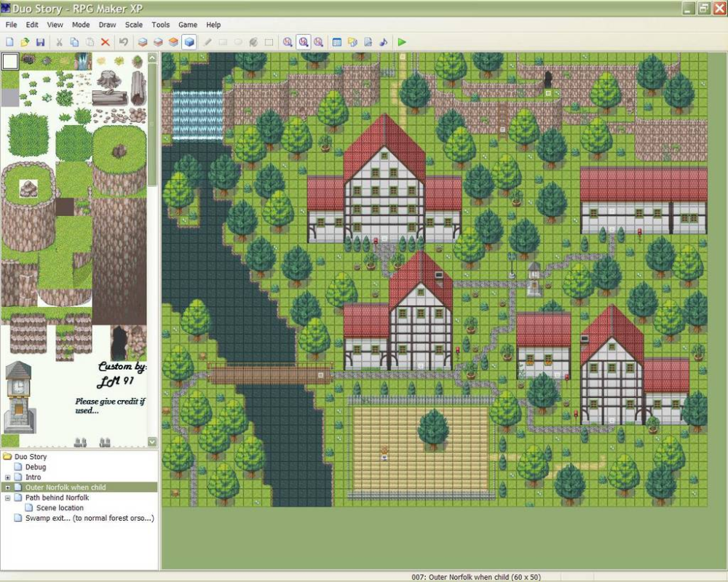Viewport: 728px width, 582px height.
Task: Open the Game menu
Action: [x=188, y=25]
